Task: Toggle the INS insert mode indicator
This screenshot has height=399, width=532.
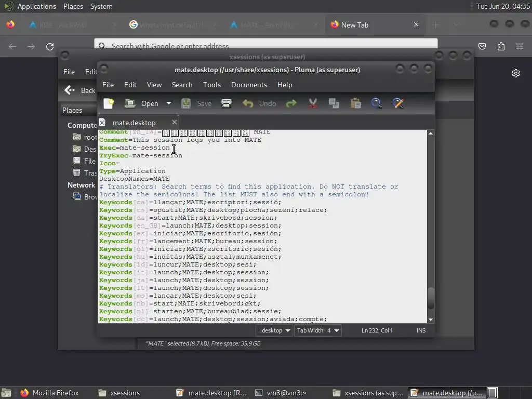Action: [x=421, y=330]
